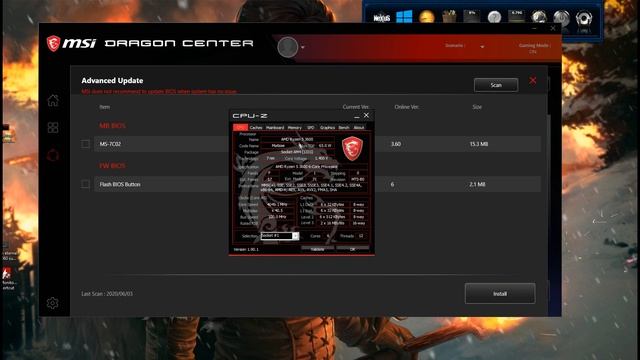This screenshot has width=640, height=360.
Task: Close the CPU-Z window
Action: [366, 116]
